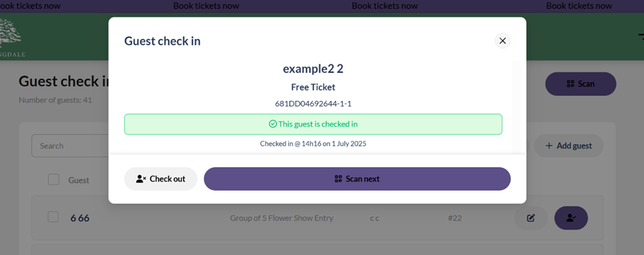644x255 pixels.
Task: Click the Add guest button
Action: tap(569, 146)
